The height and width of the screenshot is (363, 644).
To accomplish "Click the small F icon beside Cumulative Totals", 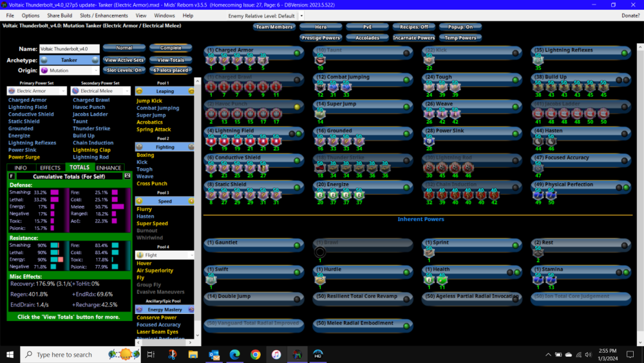I will pyautogui.click(x=11, y=176).
